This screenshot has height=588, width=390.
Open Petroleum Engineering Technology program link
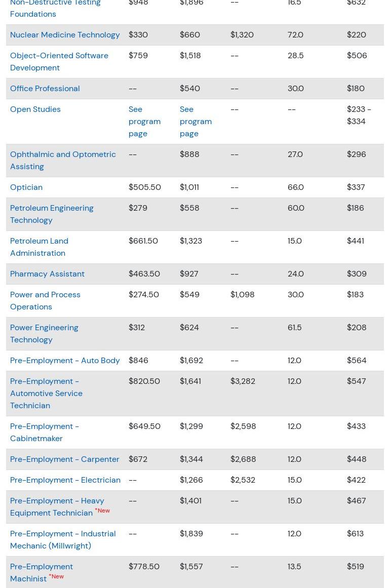(x=52, y=214)
